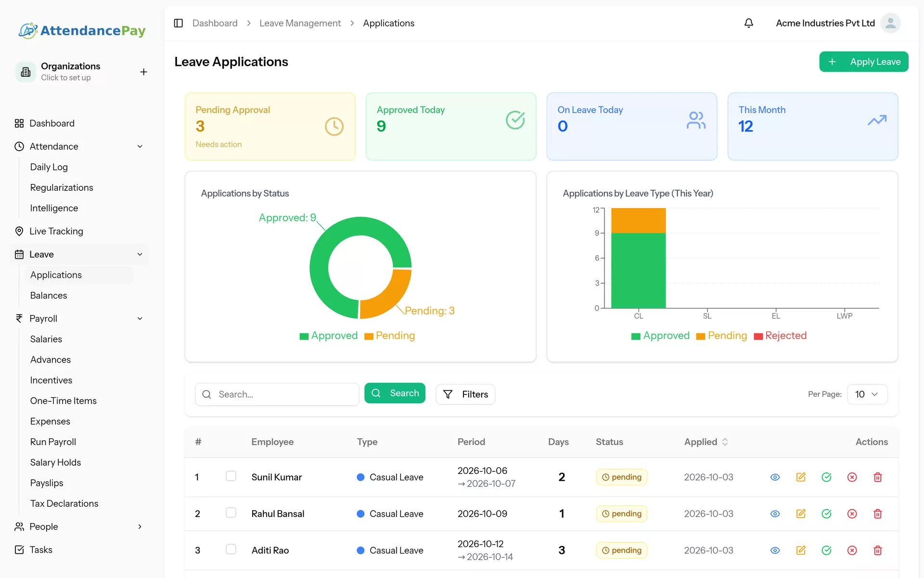Approve Rahul Bansal's leave request
Viewport: 924px width, 578px height.
pyautogui.click(x=826, y=513)
